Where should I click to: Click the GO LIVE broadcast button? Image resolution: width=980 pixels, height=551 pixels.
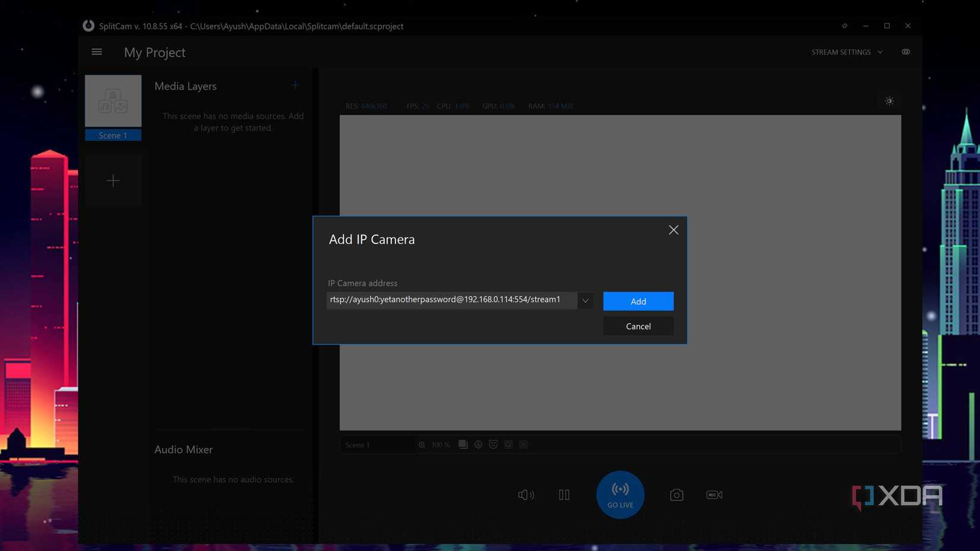pyautogui.click(x=620, y=495)
